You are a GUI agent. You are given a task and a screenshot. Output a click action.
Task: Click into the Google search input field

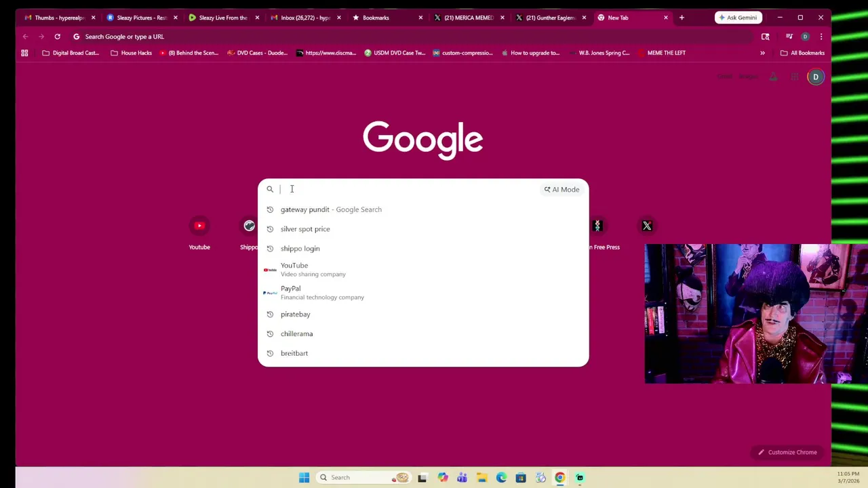tap(408, 189)
